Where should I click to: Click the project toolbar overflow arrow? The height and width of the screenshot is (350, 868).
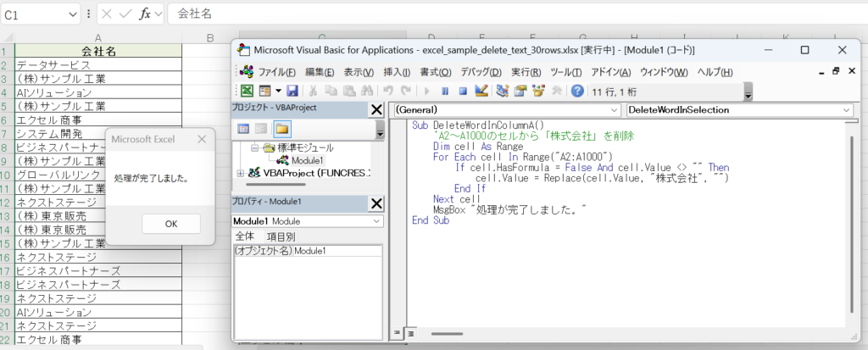pyautogui.click(x=381, y=132)
